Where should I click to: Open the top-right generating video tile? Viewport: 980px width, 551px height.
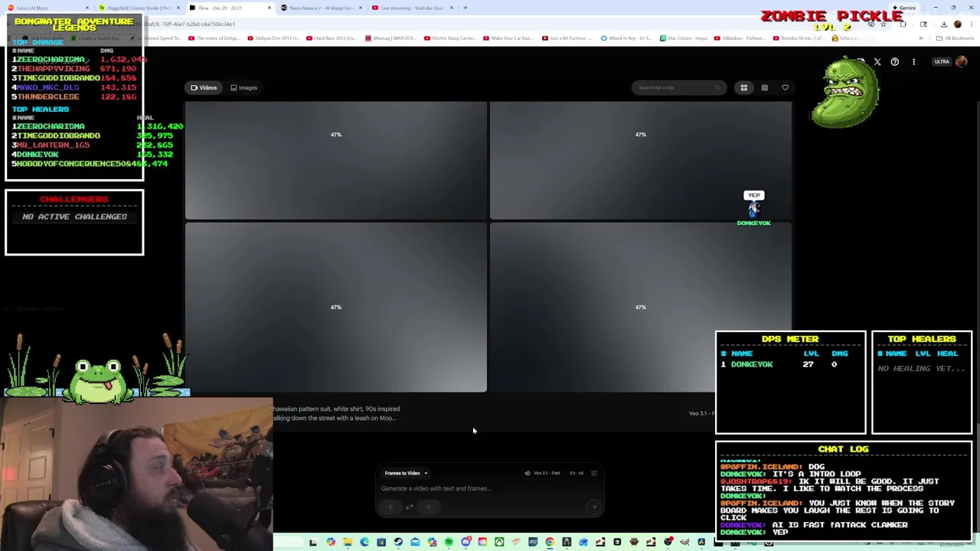pyautogui.click(x=640, y=161)
